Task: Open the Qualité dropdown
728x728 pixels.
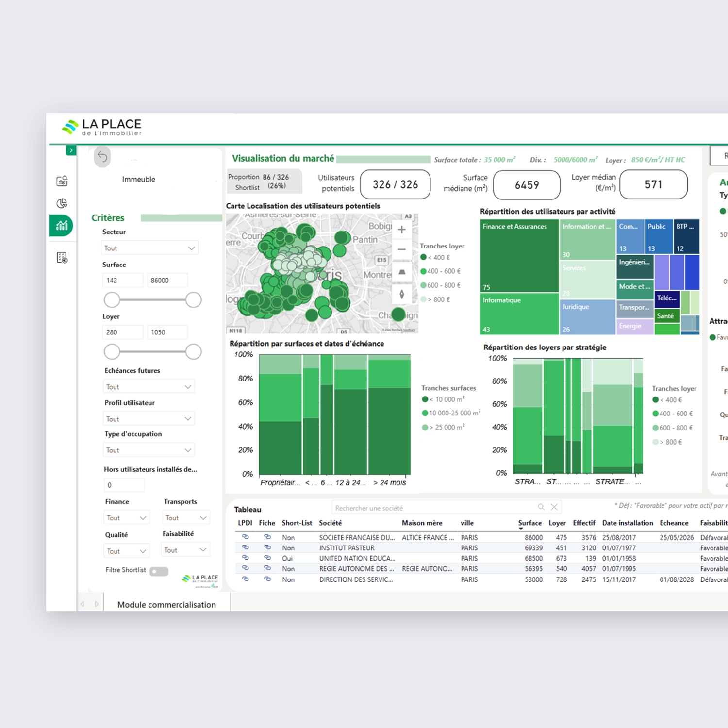Action: 127,551
